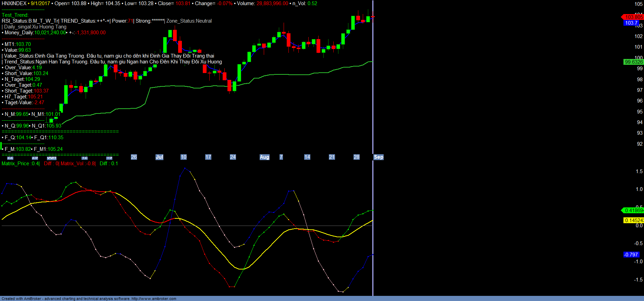Click the Volume value in the title bar
Image resolution: width=644 pixels, height=301 pixels.
tap(272, 3)
